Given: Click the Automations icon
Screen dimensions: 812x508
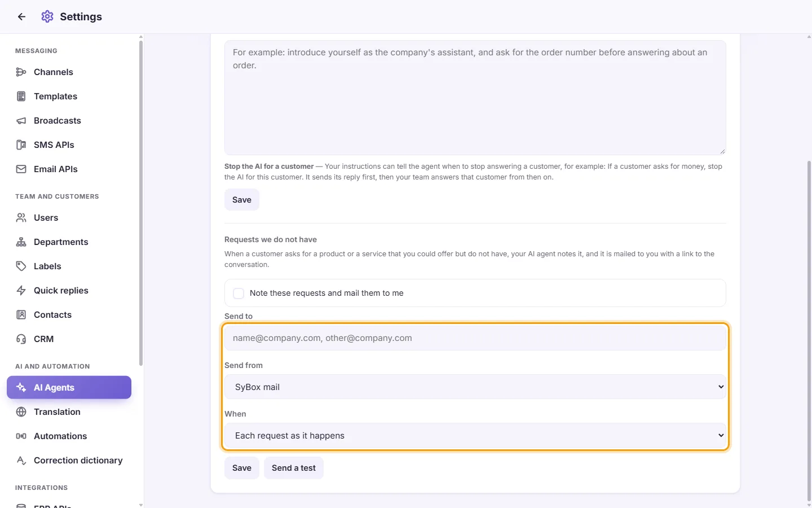Looking at the screenshot, I should click(21, 436).
